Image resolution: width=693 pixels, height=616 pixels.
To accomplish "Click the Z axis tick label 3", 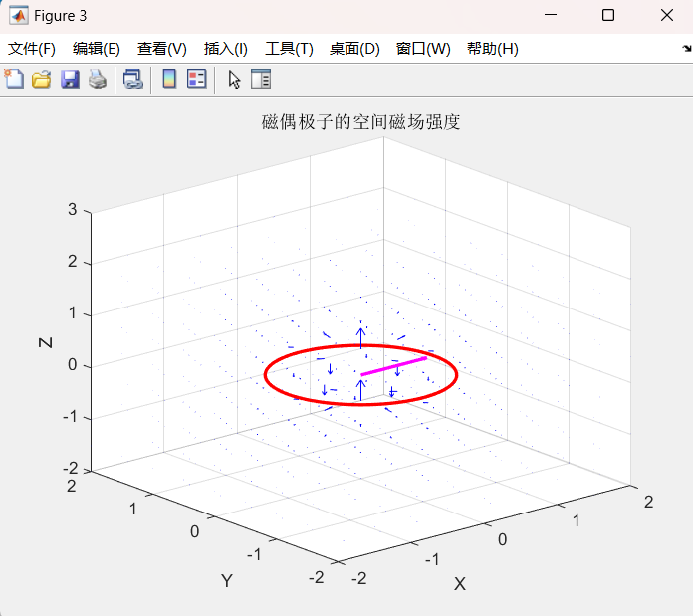I will (72, 209).
